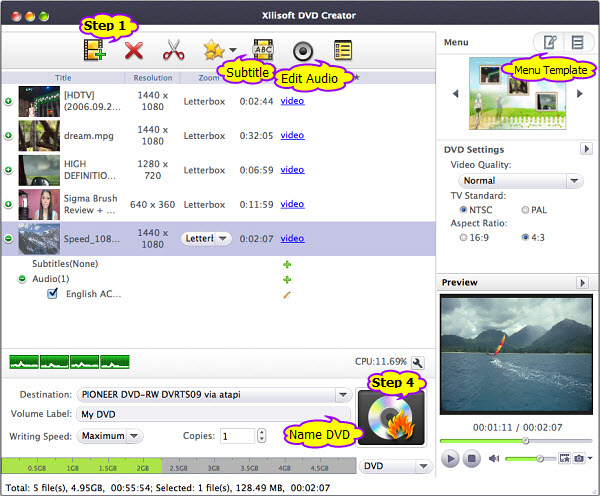600x496 pixels.
Task: Expand the [HDTV] file row
Action: point(8,101)
